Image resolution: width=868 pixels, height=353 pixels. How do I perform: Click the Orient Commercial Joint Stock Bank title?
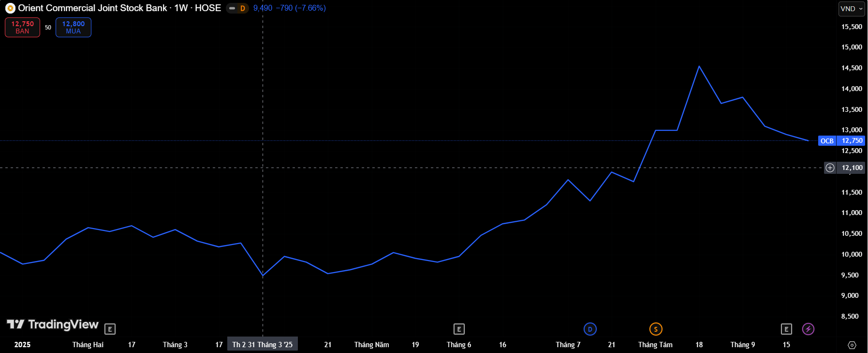pyautogui.click(x=92, y=8)
